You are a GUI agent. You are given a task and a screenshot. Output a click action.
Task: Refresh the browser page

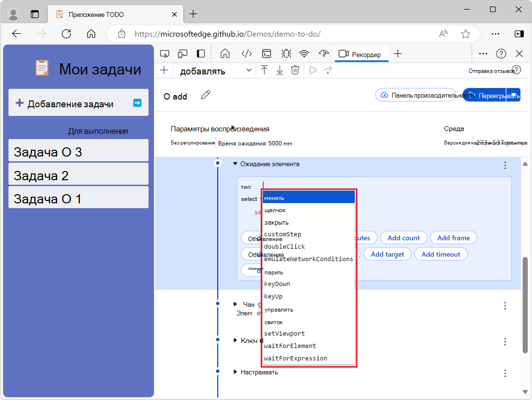pos(66,33)
